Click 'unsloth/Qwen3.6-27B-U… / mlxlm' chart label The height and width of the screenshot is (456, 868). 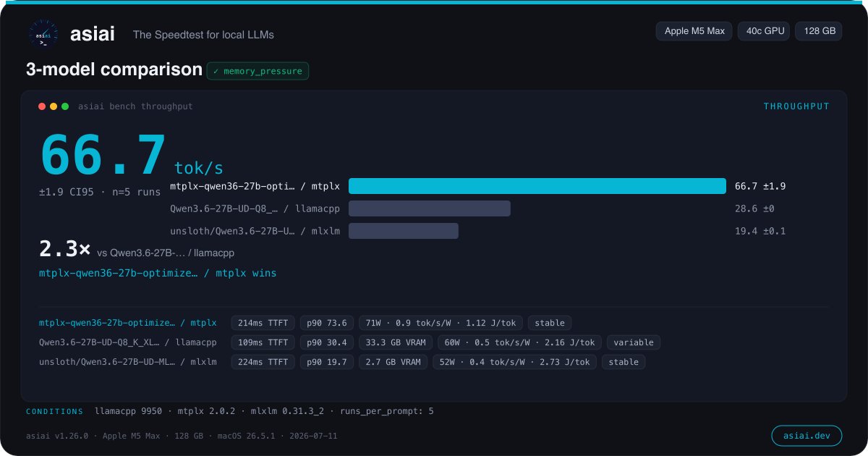point(255,231)
